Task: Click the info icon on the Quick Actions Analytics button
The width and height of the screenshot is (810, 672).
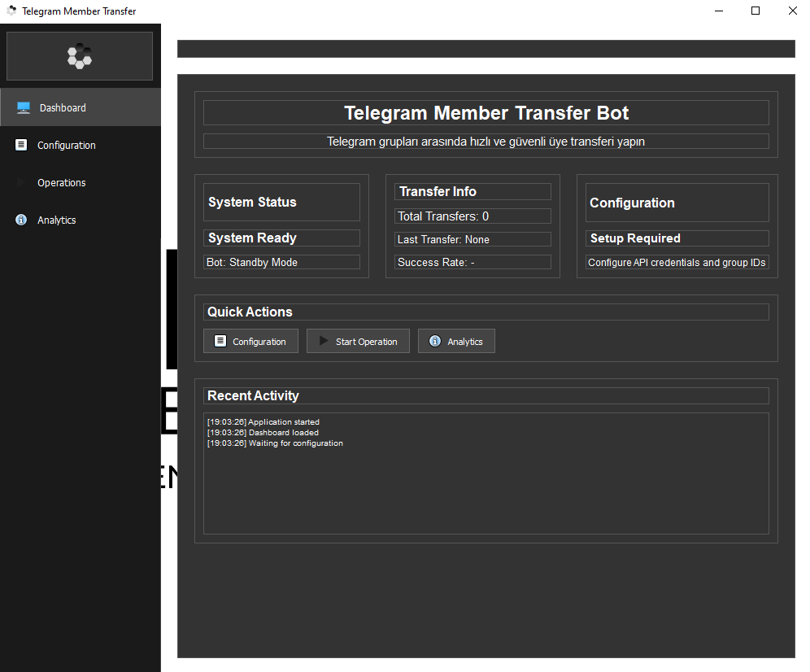Action: click(435, 341)
